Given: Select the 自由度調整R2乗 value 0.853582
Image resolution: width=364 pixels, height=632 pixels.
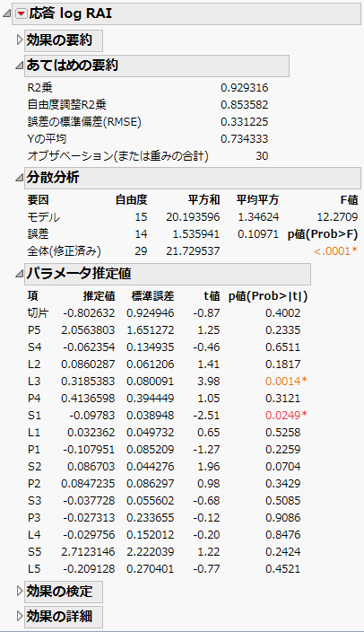Looking at the screenshot, I should [244, 105].
